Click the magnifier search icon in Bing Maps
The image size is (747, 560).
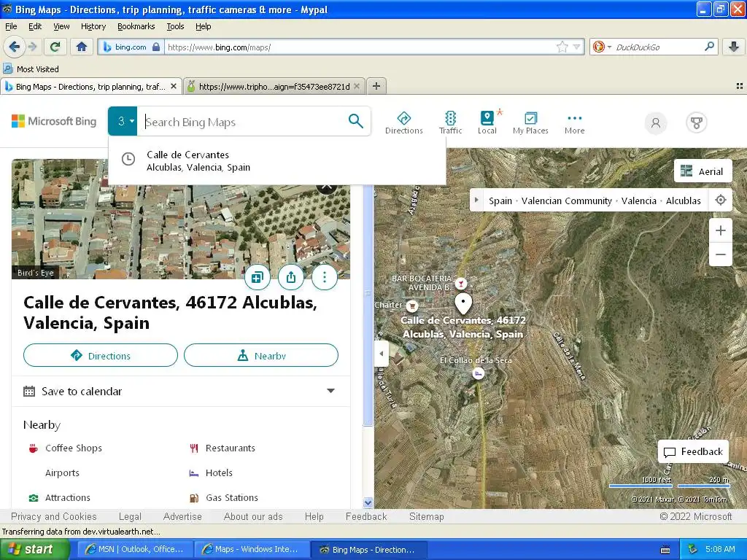(355, 122)
